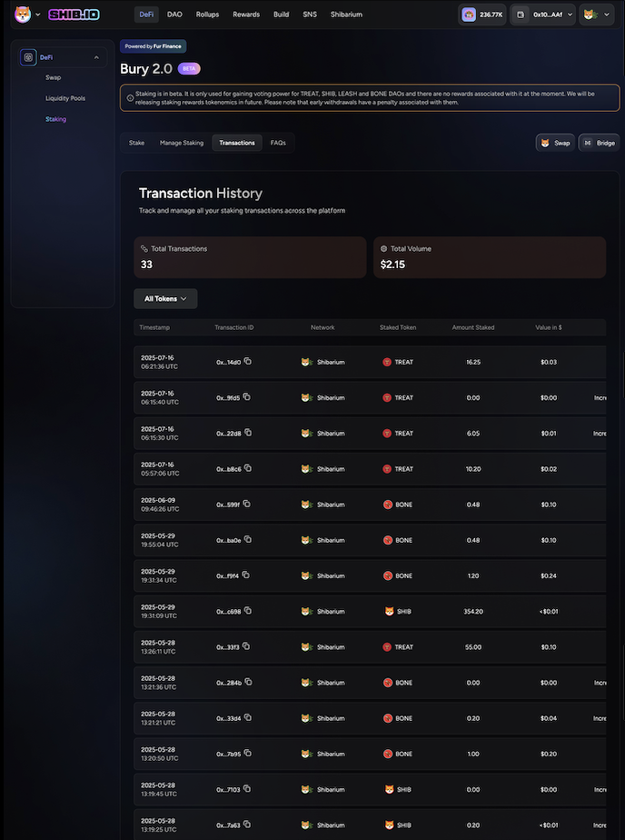Copy transaction ID 0x..599f
Image resolution: width=625 pixels, height=840 pixels.
pyautogui.click(x=247, y=504)
